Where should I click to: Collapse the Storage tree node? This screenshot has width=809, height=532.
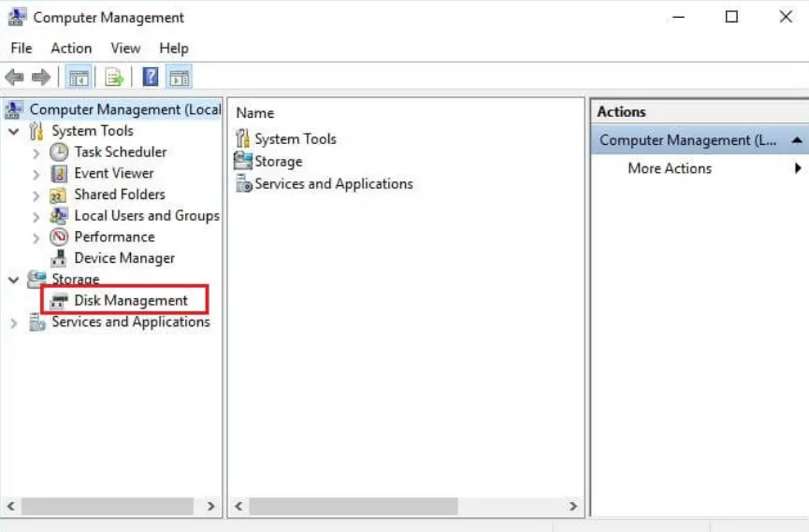coord(14,280)
